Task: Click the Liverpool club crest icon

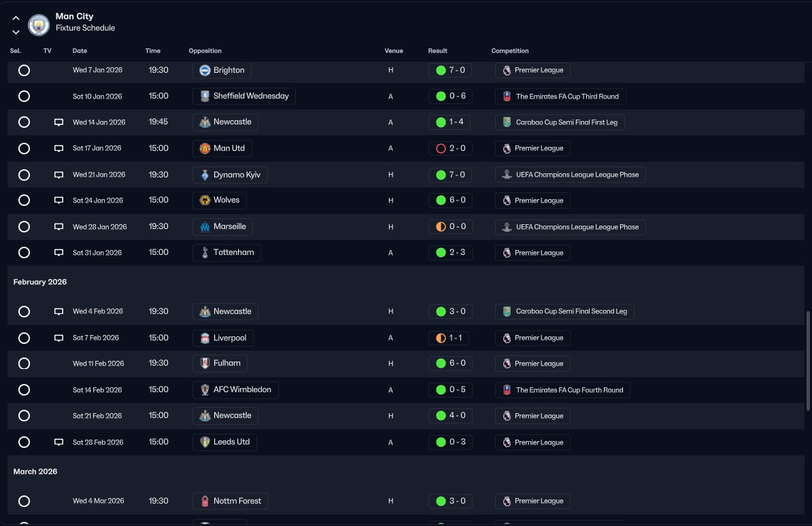Action: [205, 338]
